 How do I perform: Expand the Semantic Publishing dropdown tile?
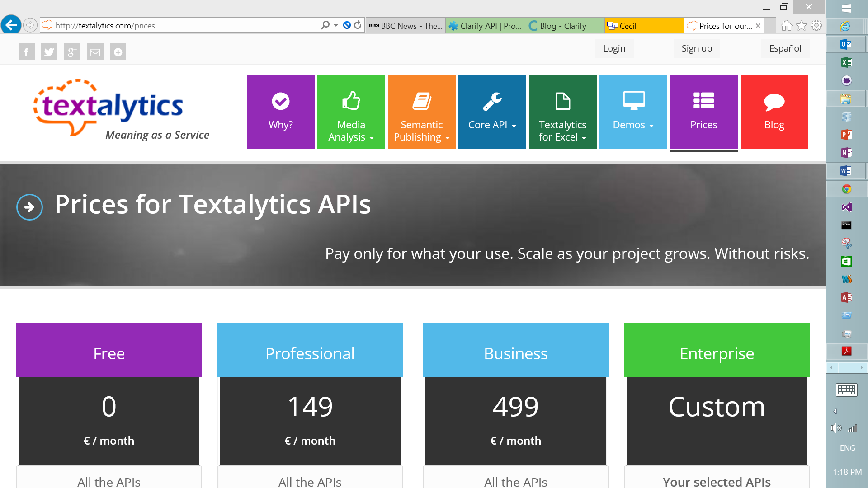click(x=421, y=112)
